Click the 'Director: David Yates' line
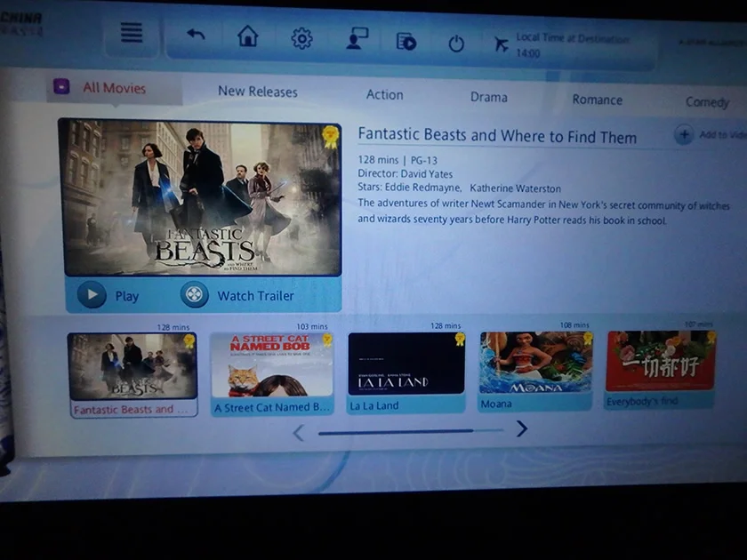This screenshot has width=747, height=560. tap(405, 174)
